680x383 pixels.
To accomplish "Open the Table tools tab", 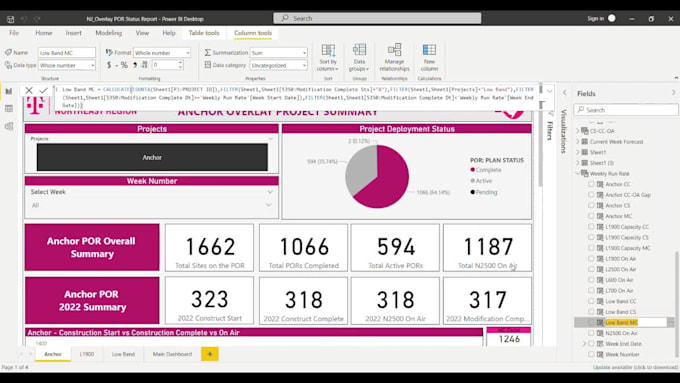I will point(204,33).
